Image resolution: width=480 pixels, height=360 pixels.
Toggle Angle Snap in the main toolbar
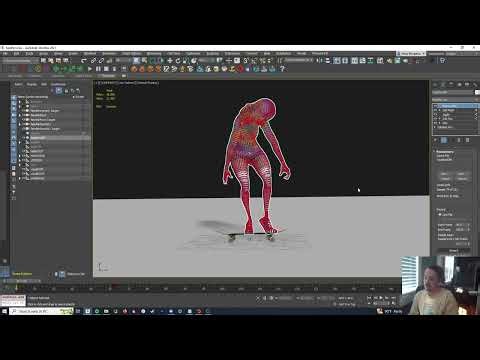pos(253,60)
